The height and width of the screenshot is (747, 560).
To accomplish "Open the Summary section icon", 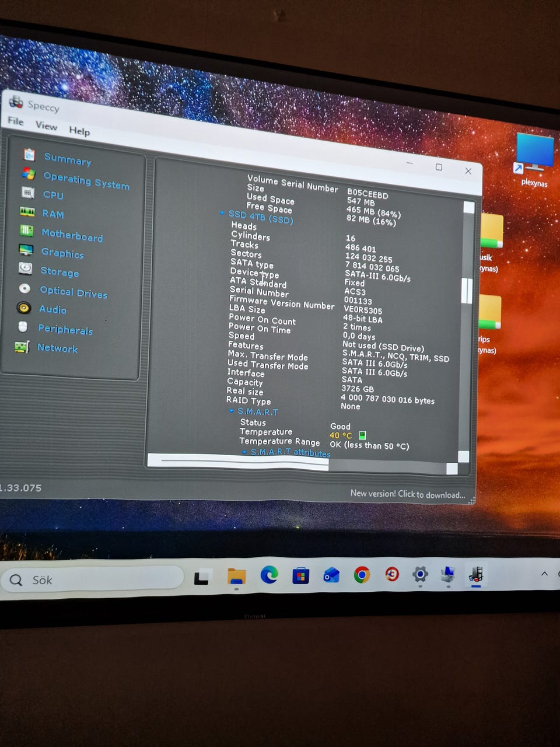I will coord(29,155).
